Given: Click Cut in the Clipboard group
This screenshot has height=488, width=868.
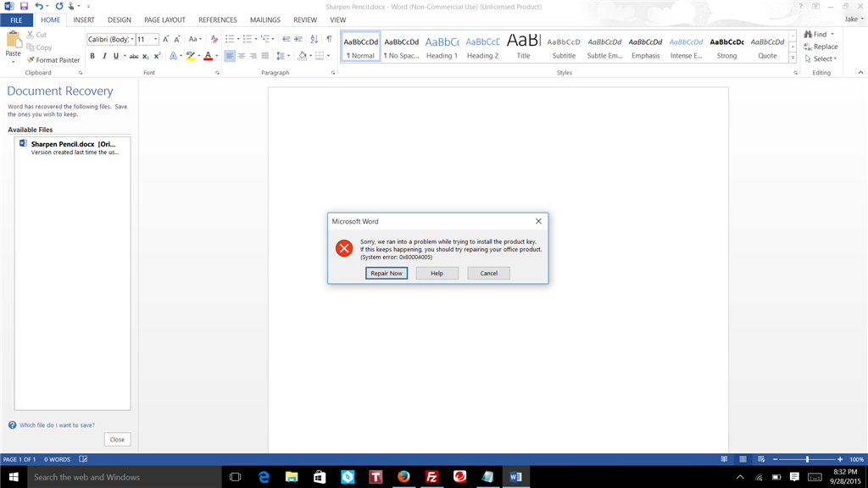Looking at the screenshot, I should (36, 34).
